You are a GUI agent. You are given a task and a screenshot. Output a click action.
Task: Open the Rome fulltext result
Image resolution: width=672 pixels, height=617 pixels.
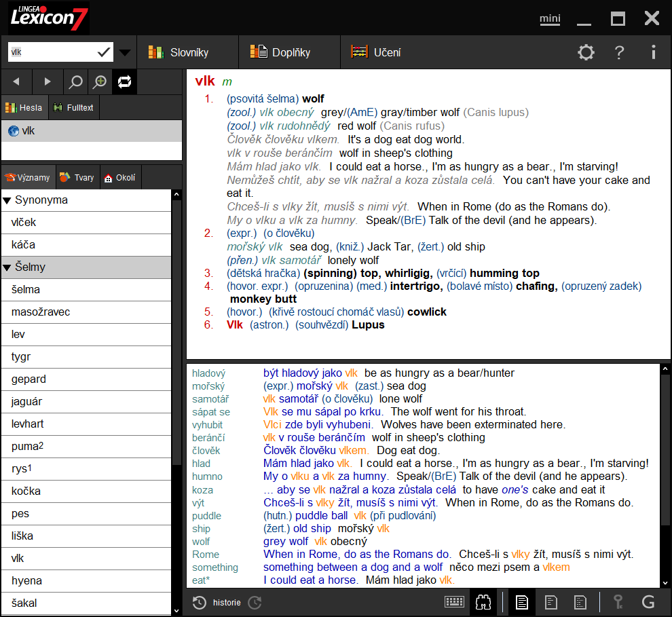click(x=206, y=555)
